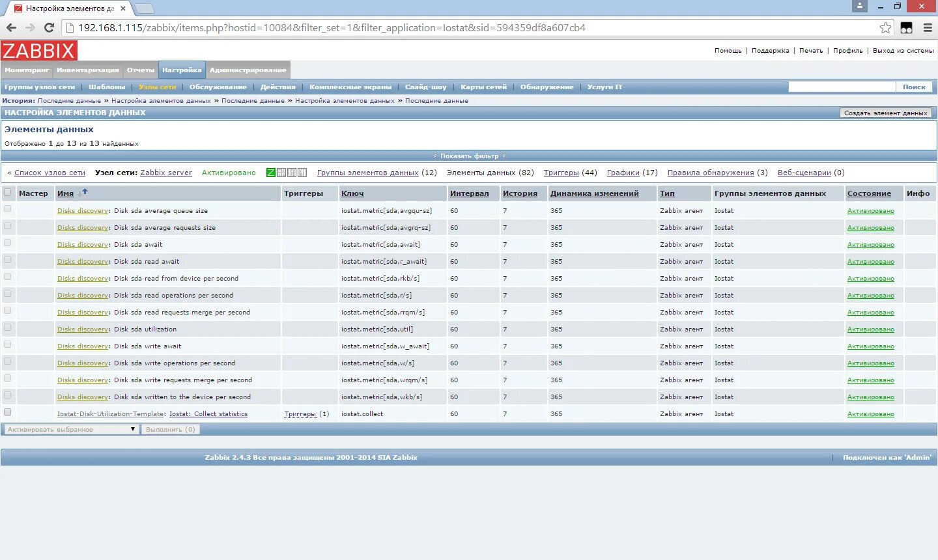
Task: Close the Настройка элементов tab
Action: pos(123,8)
